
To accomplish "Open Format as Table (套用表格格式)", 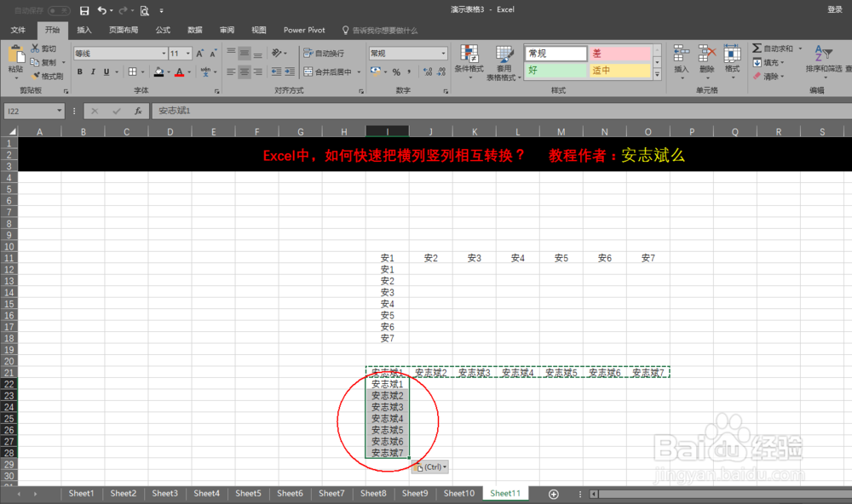I will click(504, 63).
